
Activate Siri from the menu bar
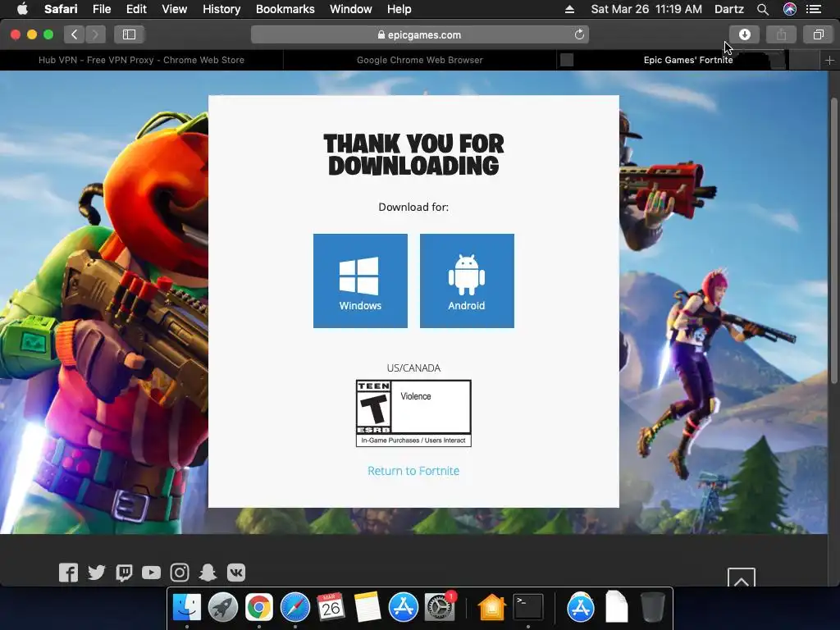tap(790, 9)
